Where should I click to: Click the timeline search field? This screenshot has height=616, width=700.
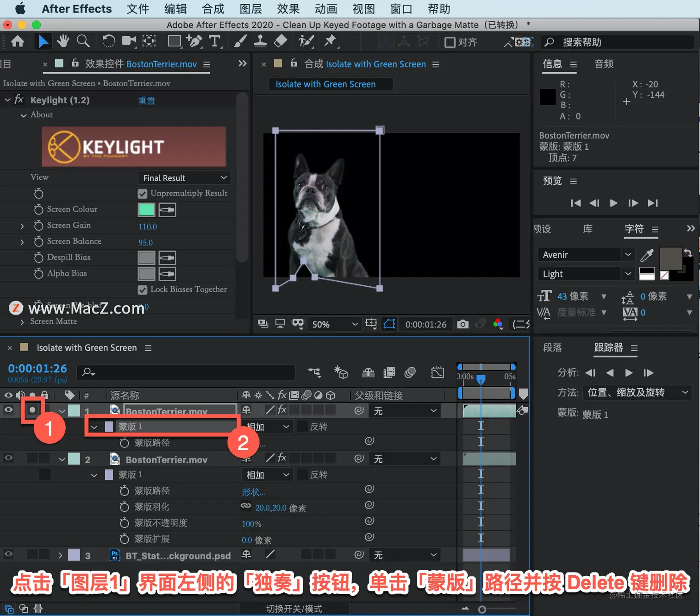pyautogui.click(x=186, y=372)
